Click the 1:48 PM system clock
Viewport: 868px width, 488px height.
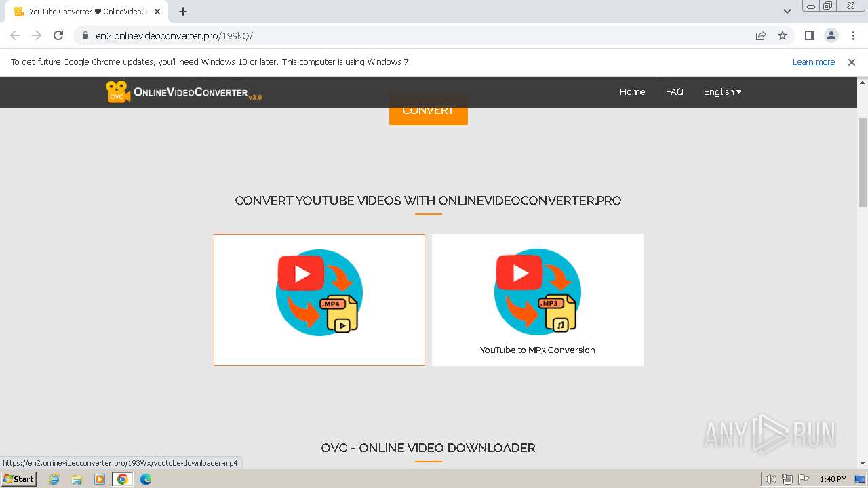pyautogui.click(x=833, y=479)
